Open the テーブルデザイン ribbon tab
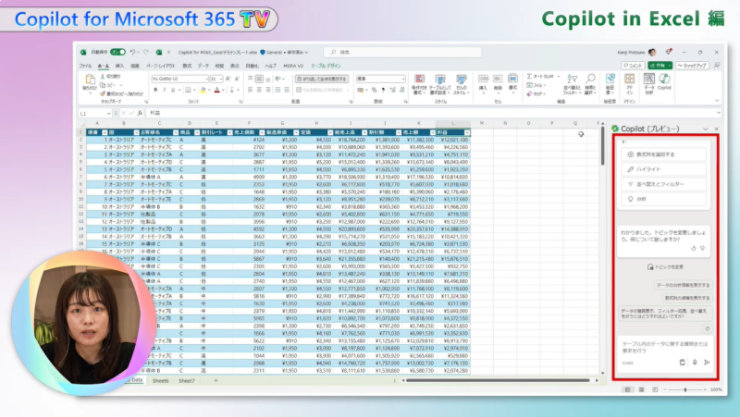Screen dimensions: 740x417 point(326,66)
